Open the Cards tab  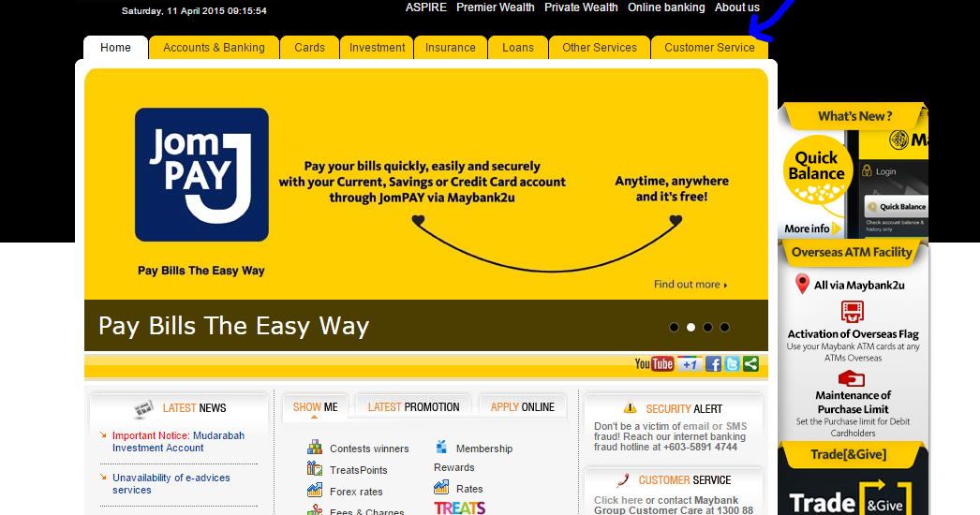(309, 48)
